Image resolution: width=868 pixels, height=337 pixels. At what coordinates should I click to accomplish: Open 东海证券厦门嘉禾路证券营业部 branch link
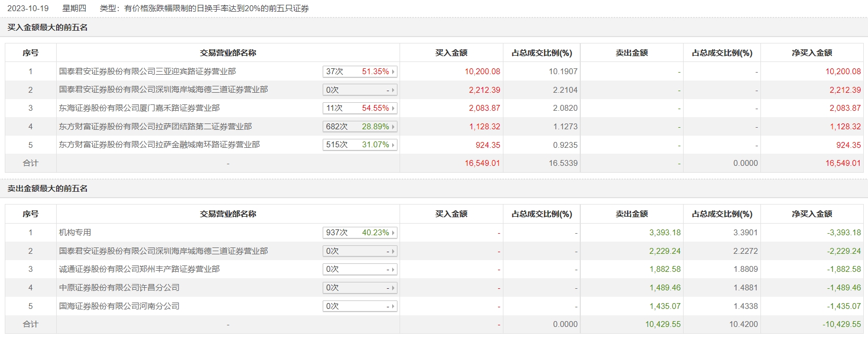click(x=139, y=108)
